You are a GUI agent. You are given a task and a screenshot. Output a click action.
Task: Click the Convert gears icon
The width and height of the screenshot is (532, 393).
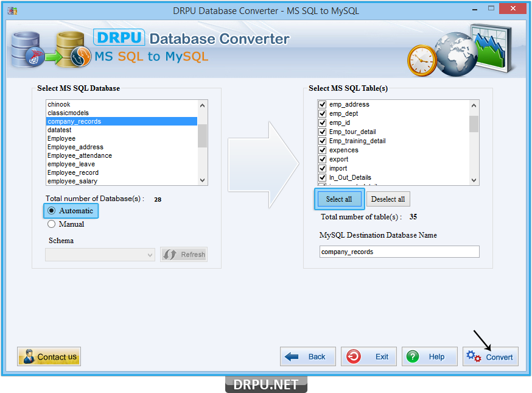[474, 356]
